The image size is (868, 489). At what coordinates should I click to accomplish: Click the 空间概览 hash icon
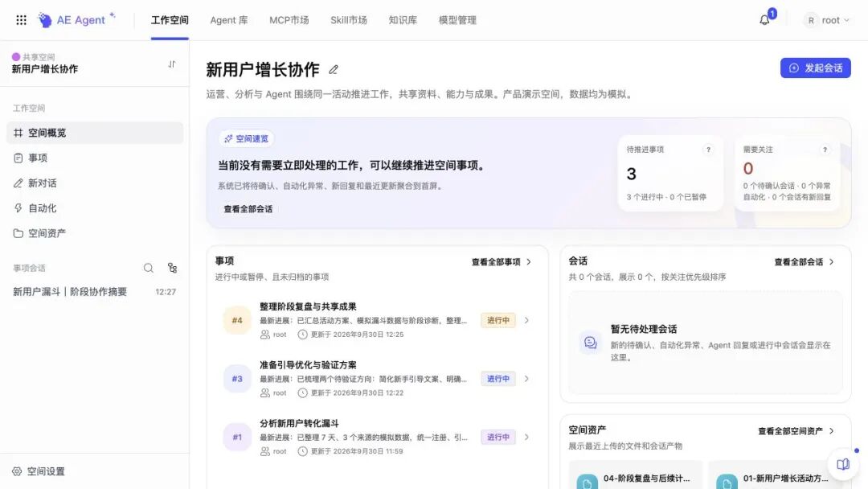[18, 133]
